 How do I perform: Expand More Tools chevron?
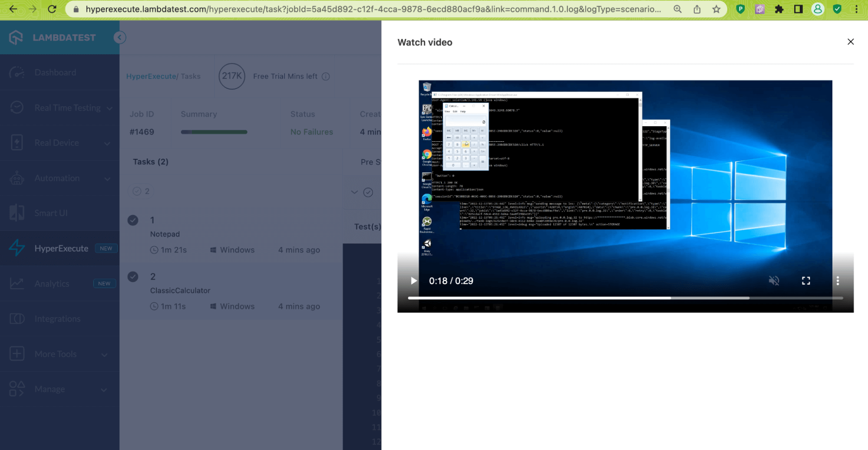pos(104,355)
